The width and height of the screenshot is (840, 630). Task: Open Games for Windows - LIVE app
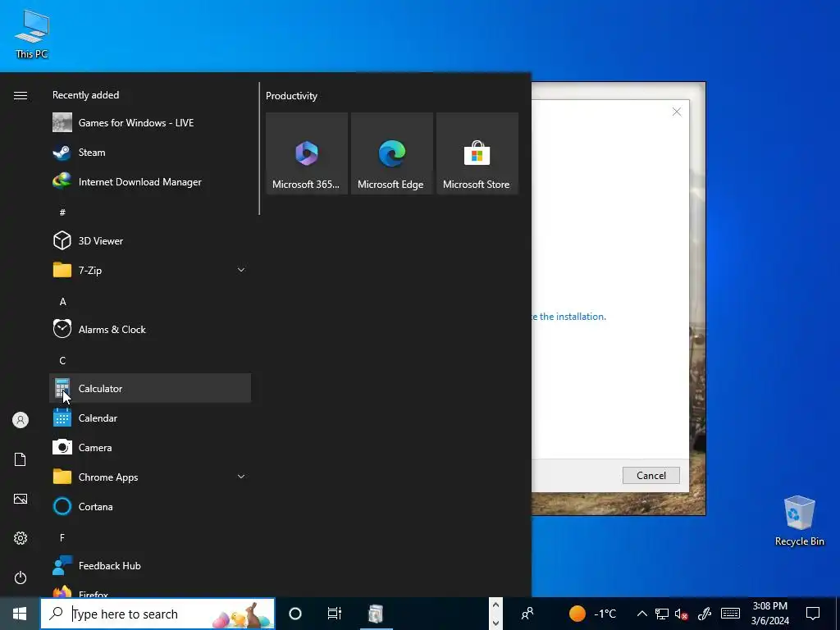tap(150, 123)
